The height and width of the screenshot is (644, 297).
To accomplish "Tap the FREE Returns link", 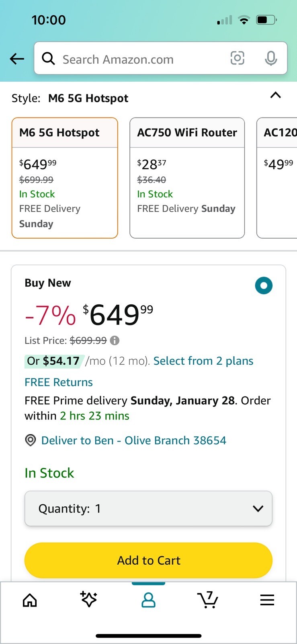I will [59, 382].
